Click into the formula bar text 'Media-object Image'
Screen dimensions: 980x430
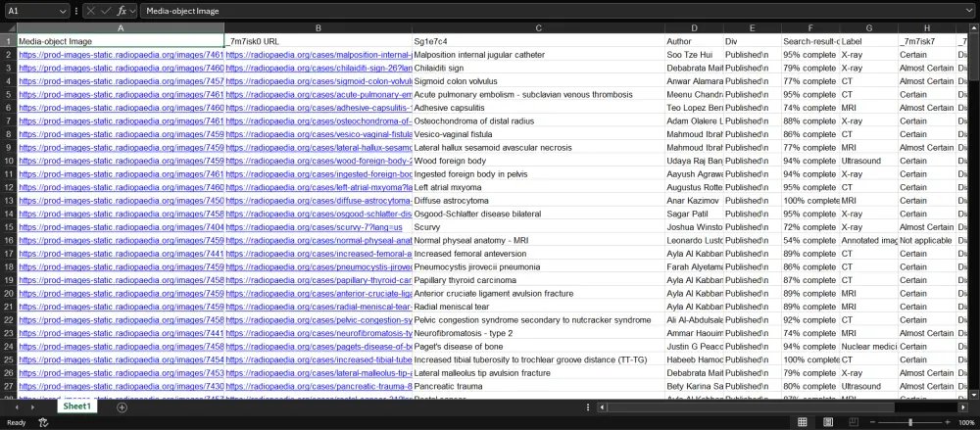(x=182, y=11)
